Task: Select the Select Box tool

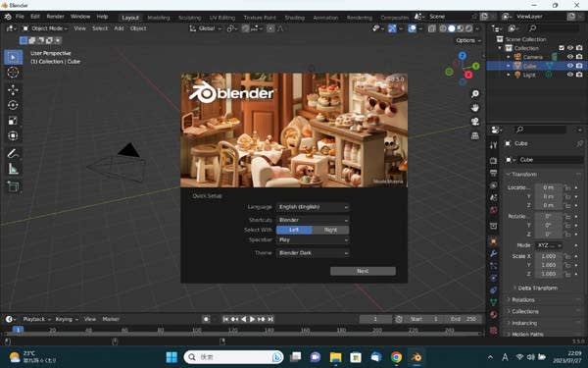Action: 13,57
